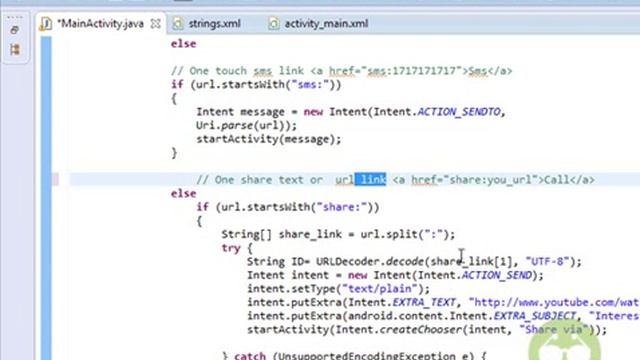Click the line "String[] share_link = url.split"

coord(338,234)
